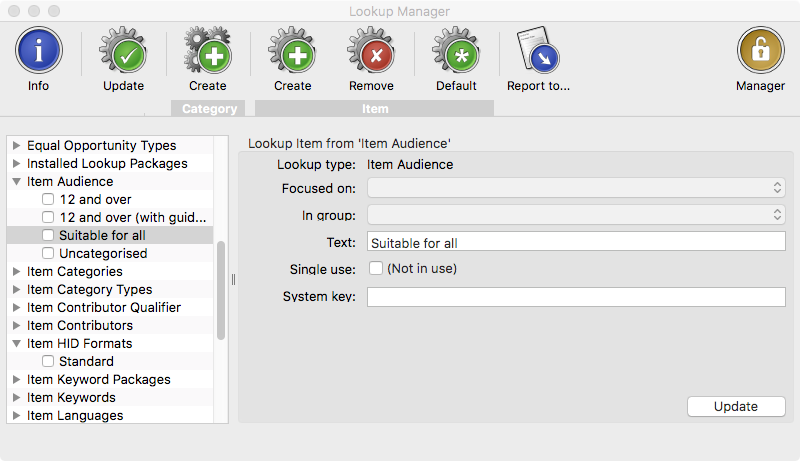
Task: Tick the '12 and over' checkbox
Action: click(x=48, y=199)
